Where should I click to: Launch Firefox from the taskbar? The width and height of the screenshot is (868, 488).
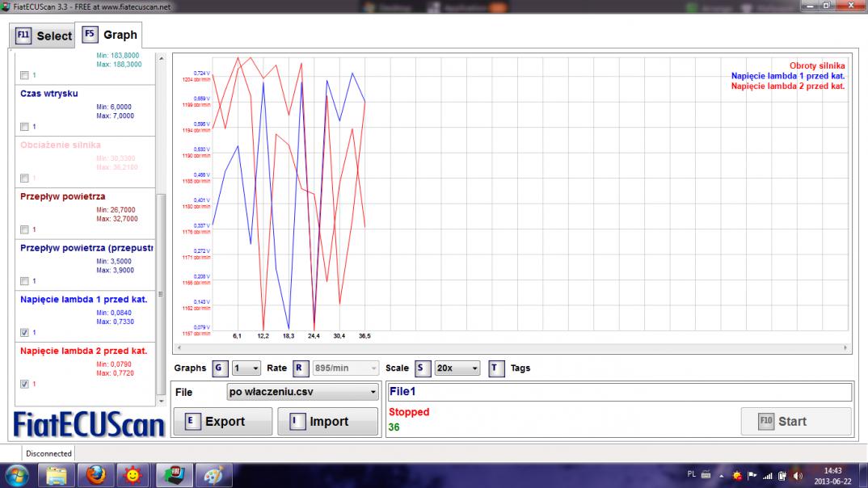(x=95, y=475)
